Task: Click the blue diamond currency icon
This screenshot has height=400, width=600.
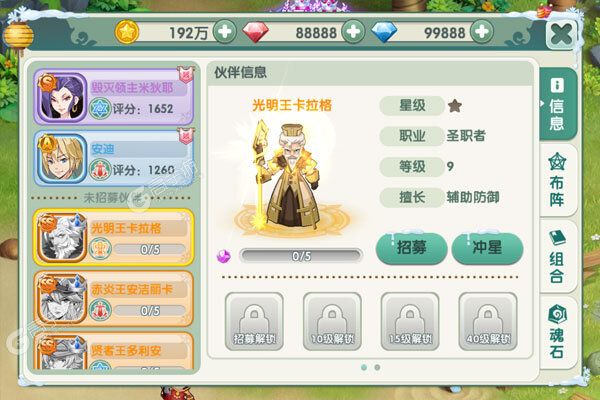Action: [x=384, y=32]
